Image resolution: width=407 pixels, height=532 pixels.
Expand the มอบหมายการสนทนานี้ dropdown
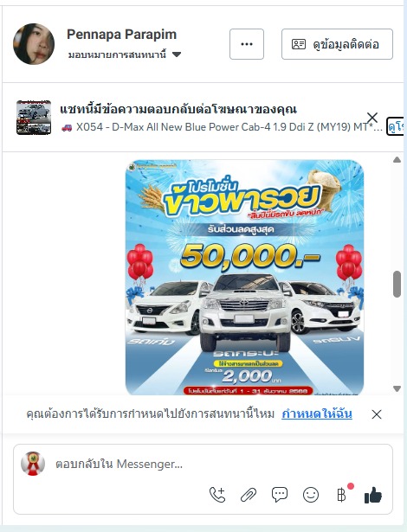tap(125, 54)
